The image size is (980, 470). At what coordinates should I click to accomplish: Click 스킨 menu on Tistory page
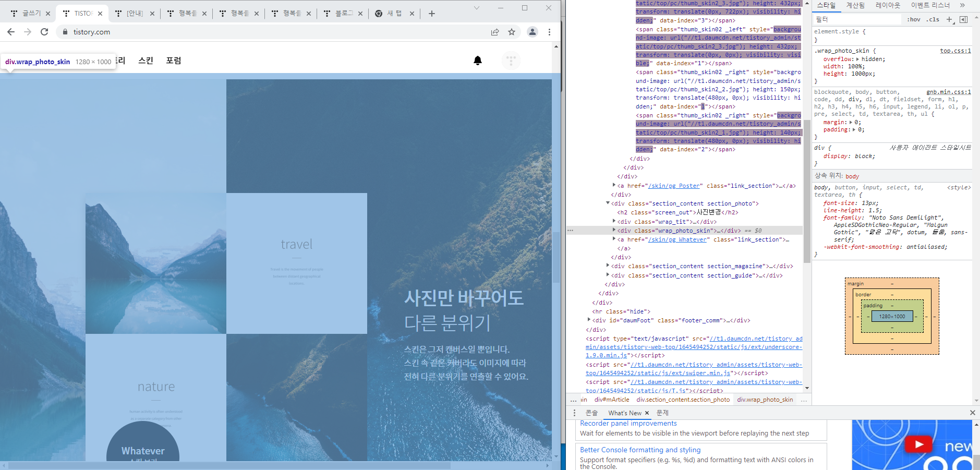click(x=146, y=61)
